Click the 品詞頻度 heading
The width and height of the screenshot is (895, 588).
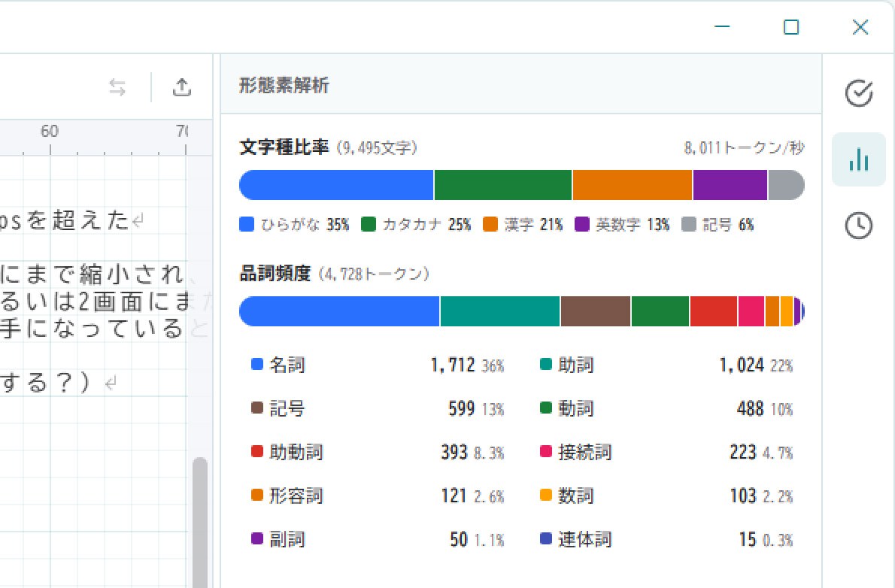click(275, 274)
